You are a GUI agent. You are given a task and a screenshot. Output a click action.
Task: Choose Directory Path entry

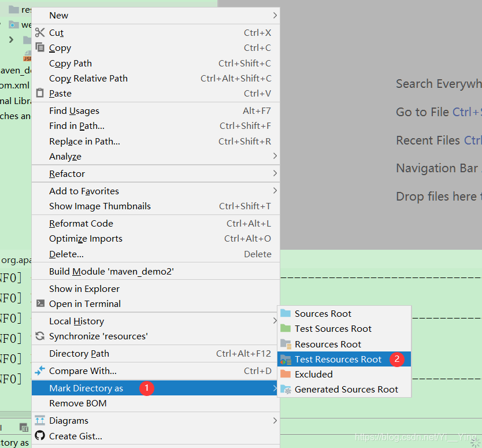(155, 353)
